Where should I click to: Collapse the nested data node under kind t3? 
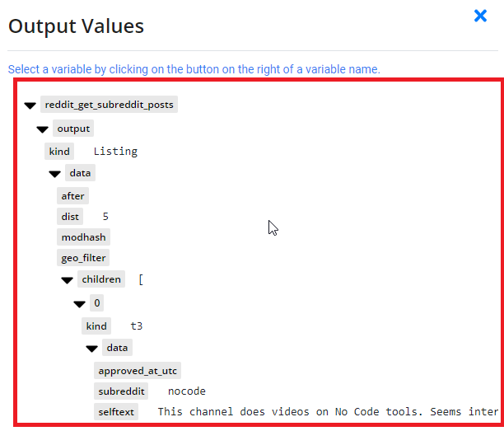[x=92, y=349]
